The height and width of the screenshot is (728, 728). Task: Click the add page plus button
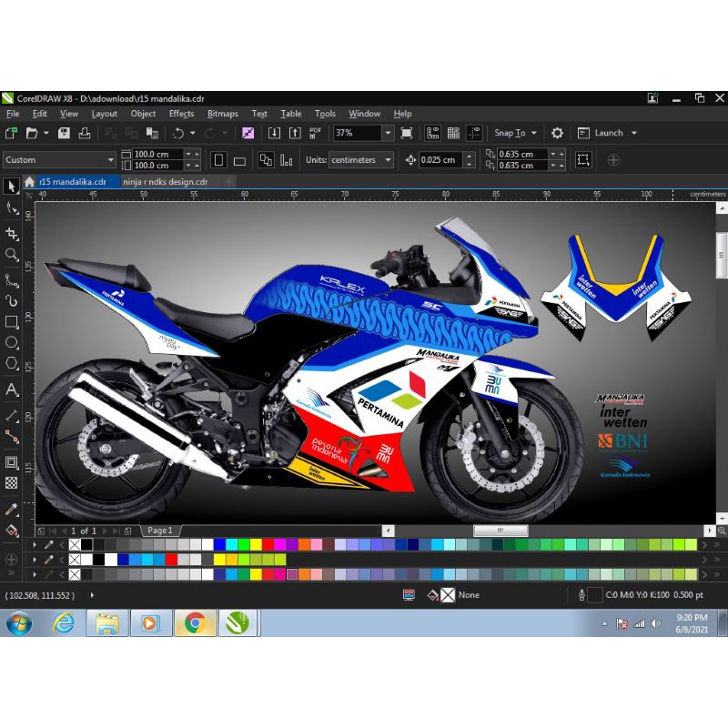pyautogui.click(x=127, y=531)
